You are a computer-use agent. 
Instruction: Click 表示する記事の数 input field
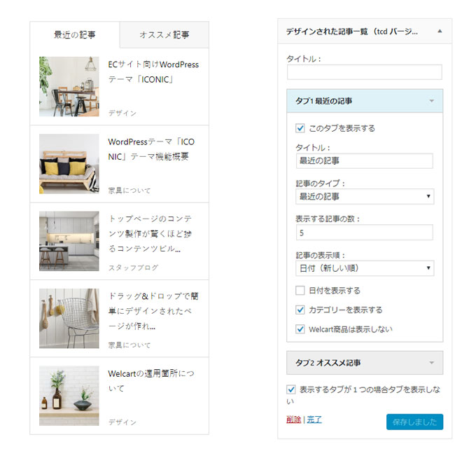[x=364, y=232]
